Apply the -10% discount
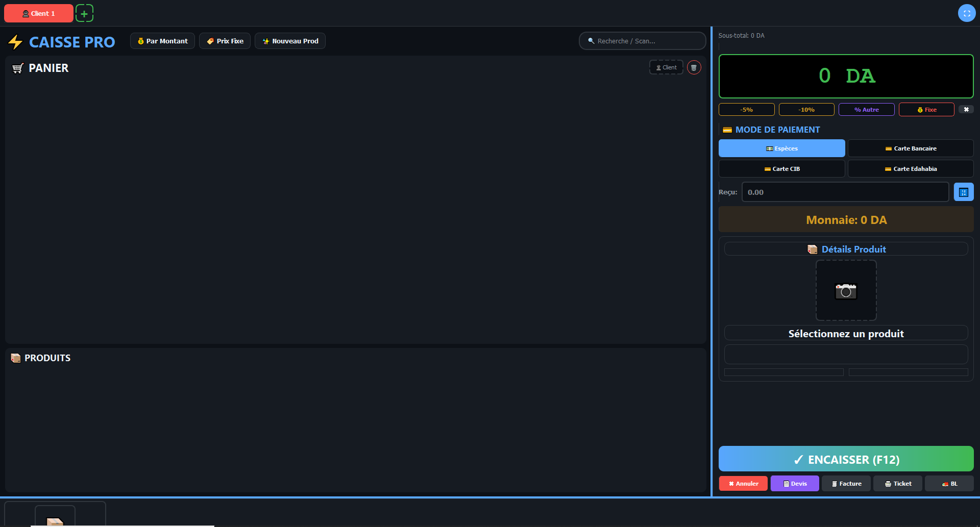Screen dimensions: 980x527 pyautogui.click(x=806, y=110)
